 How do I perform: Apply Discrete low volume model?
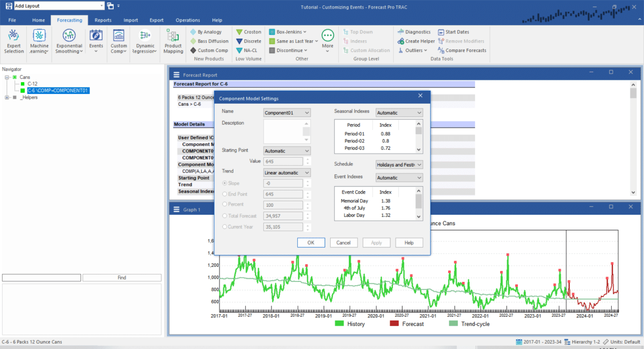[x=249, y=41]
